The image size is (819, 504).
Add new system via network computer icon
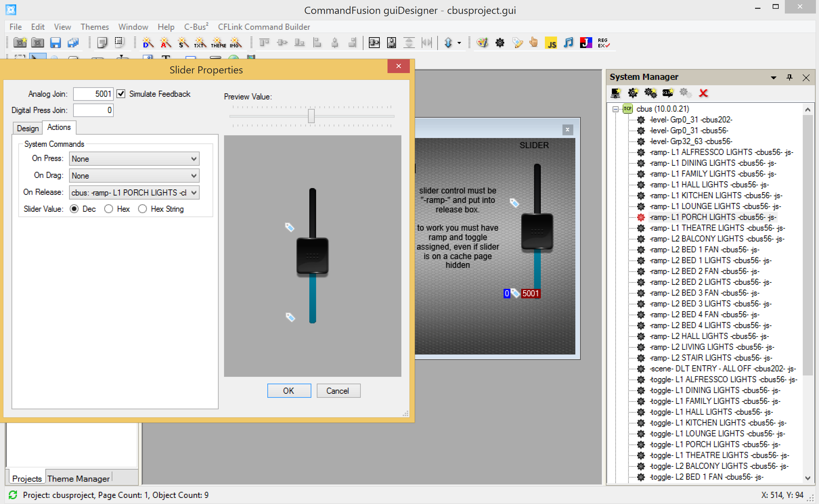click(615, 93)
